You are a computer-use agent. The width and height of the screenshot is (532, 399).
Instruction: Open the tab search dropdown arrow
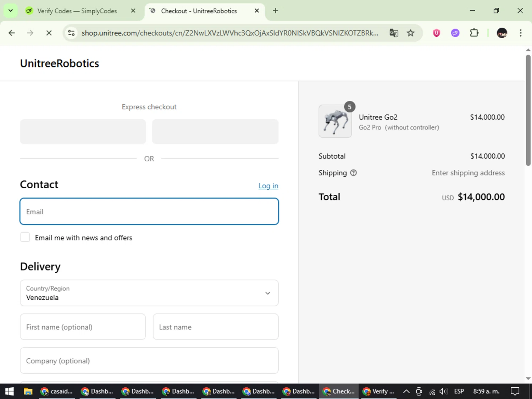click(x=11, y=11)
